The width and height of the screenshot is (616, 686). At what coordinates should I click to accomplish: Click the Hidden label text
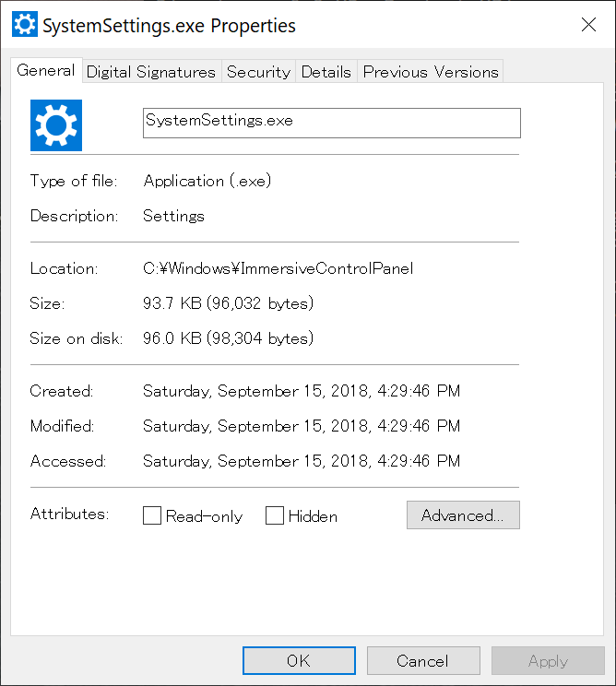click(x=313, y=516)
